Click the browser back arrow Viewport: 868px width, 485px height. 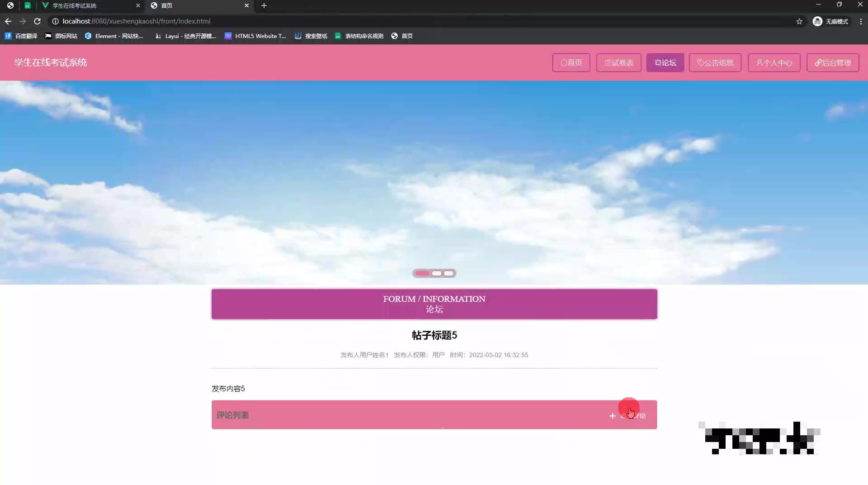[x=8, y=21]
